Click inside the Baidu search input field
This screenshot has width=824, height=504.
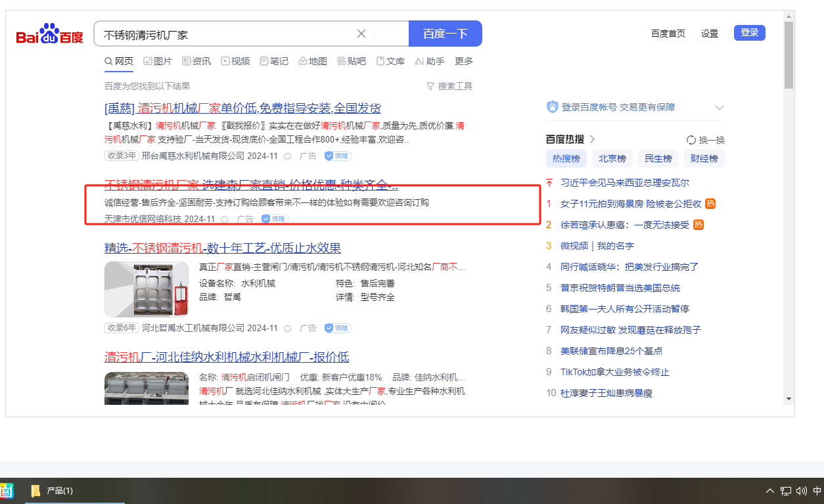click(223, 34)
